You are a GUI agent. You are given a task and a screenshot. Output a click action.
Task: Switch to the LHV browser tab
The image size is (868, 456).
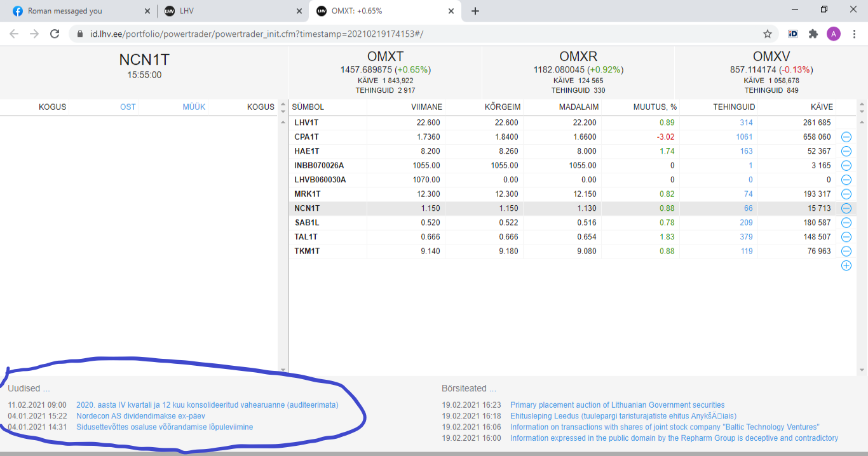pyautogui.click(x=229, y=11)
